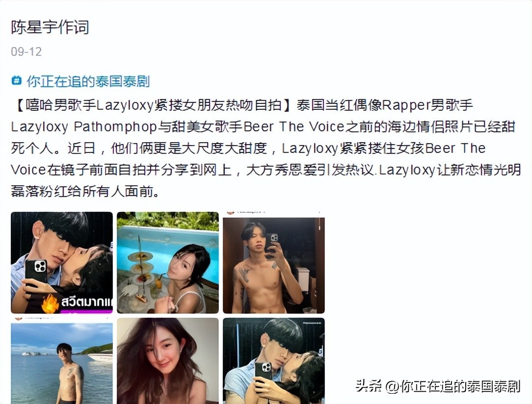Click the blue topic icon before 你正在追的泰国泰剧
This screenshot has width=532, height=404.
coord(17,81)
